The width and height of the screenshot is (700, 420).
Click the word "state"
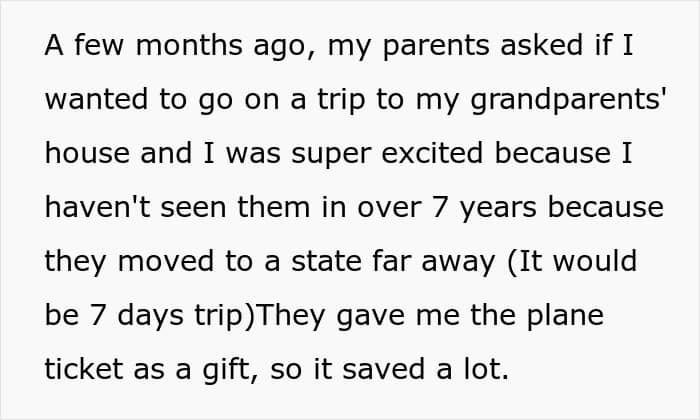pos(313,260)
